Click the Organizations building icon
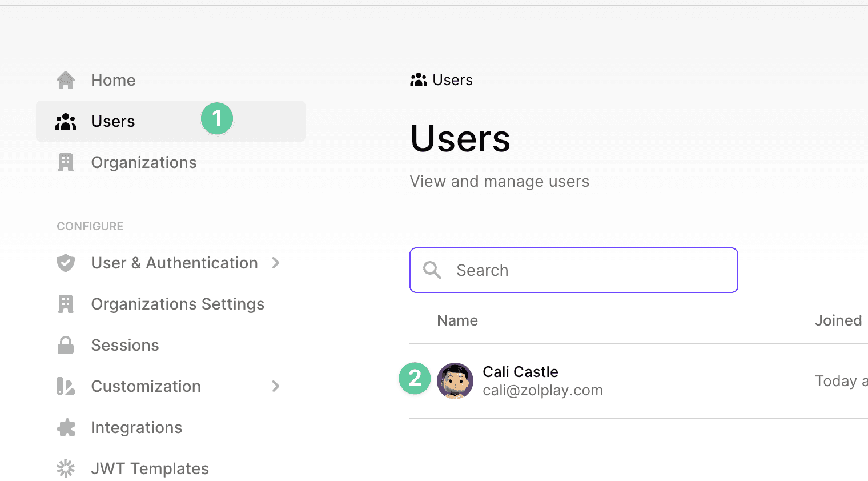The height and width of the screenshot is (481, 868). pyautogui.click(x=66, y=163)
